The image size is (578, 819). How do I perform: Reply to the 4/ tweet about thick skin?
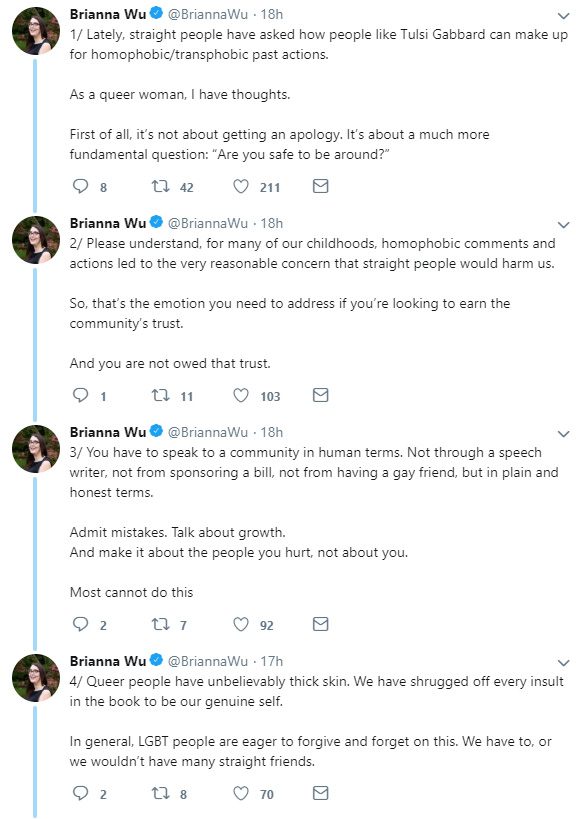pos(80,793)
